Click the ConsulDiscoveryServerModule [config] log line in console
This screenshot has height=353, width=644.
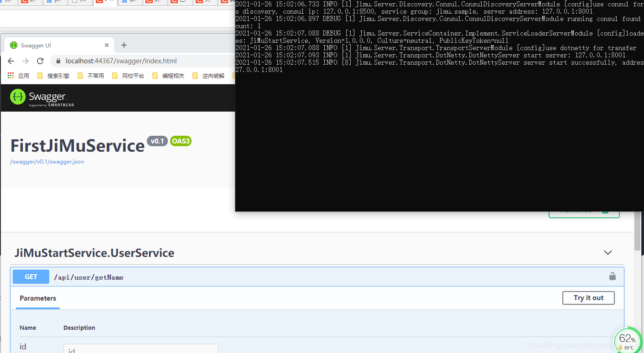pos(440,4)
